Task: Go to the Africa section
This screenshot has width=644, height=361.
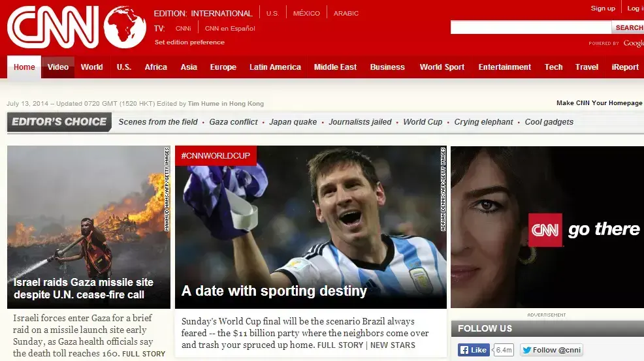Action: 155,67
